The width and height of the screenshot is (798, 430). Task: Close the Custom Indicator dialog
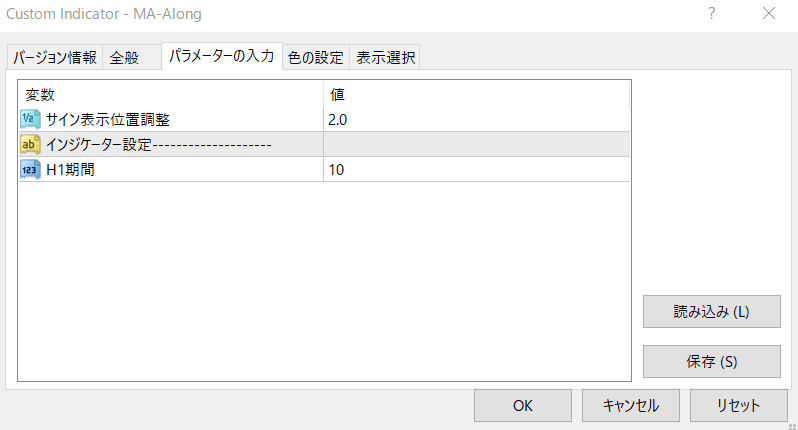769,13
